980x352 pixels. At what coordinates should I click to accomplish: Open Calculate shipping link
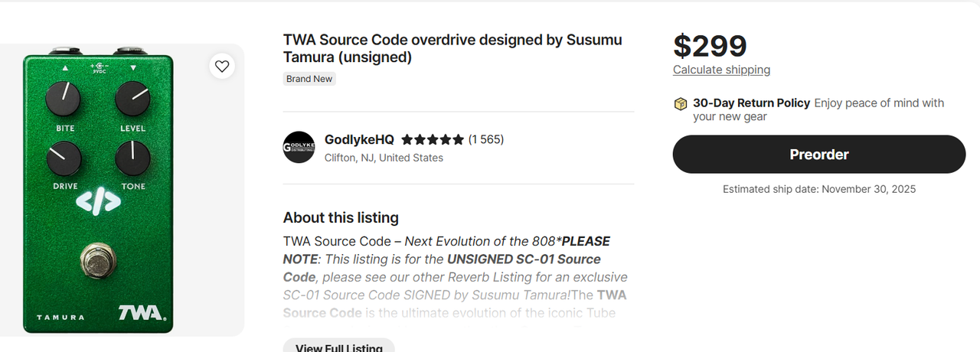[x=721, y=70]
